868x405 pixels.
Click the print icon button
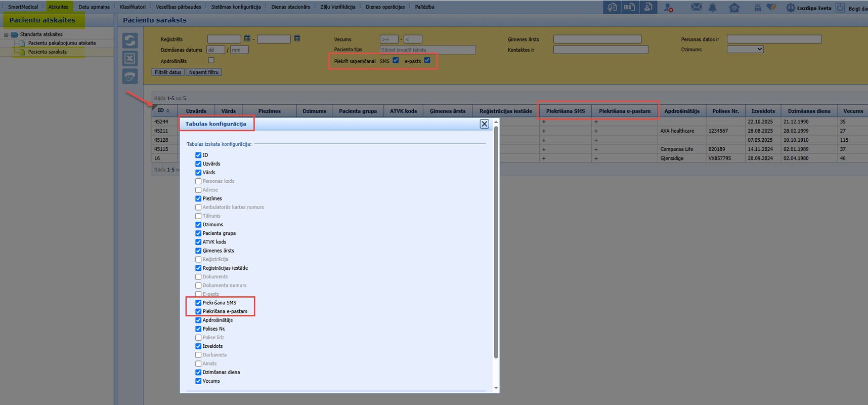[x=130, y=76]
